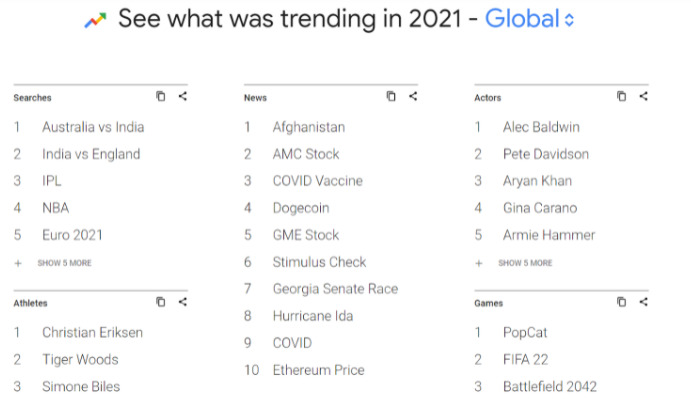Viewport: 691px width, 410px height.
Task: Share the Games list
Action: pyautogui.click(x=643, y=302)
